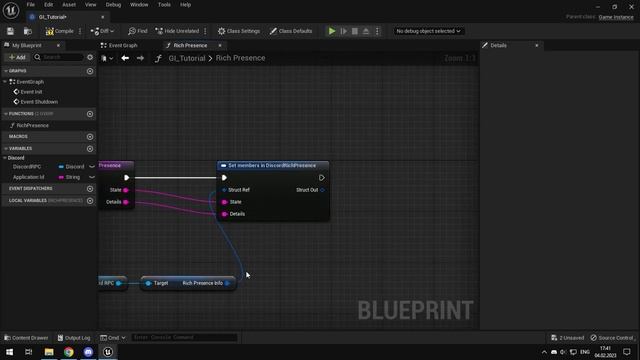640x360 pixels.
Task: Open graph bookmarks dropdown
Action: (x=107, y=58)
